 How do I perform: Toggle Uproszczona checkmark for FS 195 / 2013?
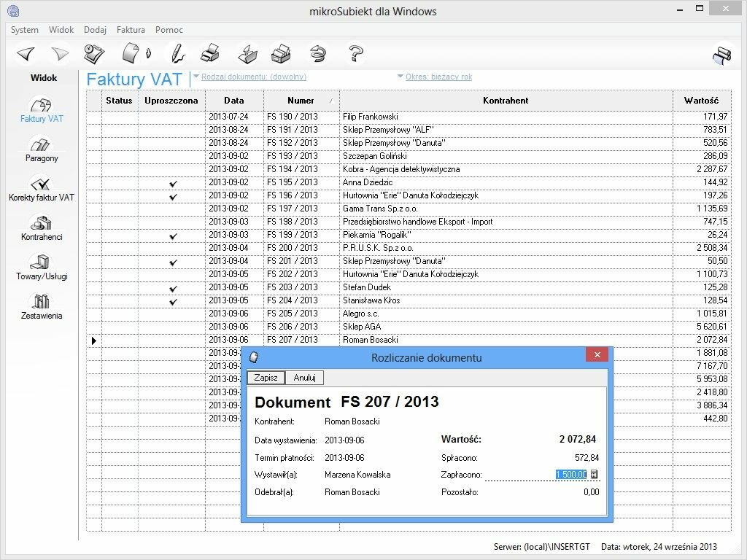click(172, 182)
